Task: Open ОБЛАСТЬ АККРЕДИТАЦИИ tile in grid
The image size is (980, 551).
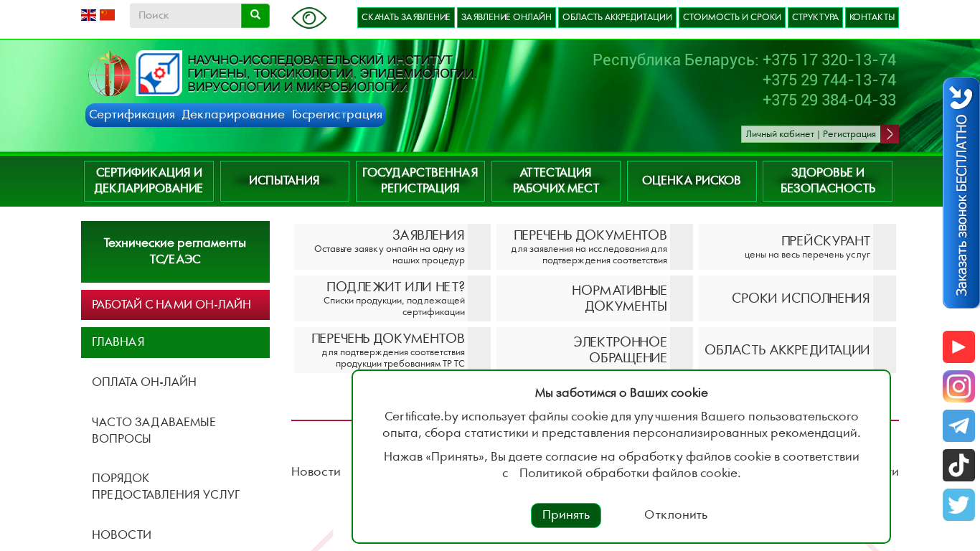Action: click(x=797, y=349)
